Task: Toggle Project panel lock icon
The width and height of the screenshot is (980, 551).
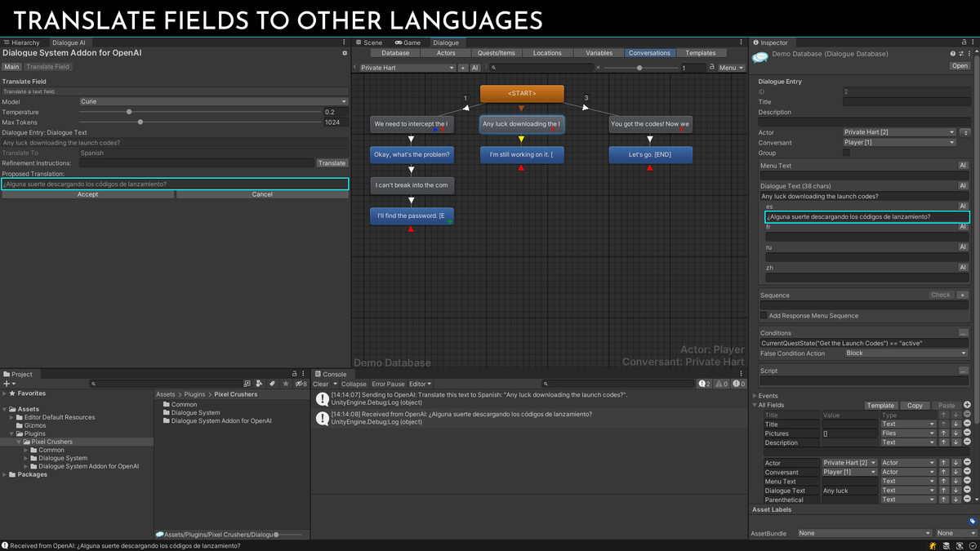Action: coord(295,374)
